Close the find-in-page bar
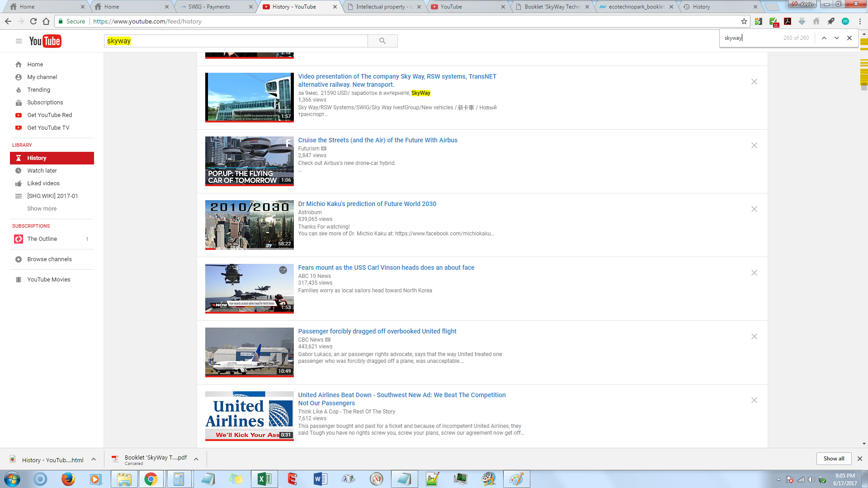The image size is (868, 488). (849, 38)
